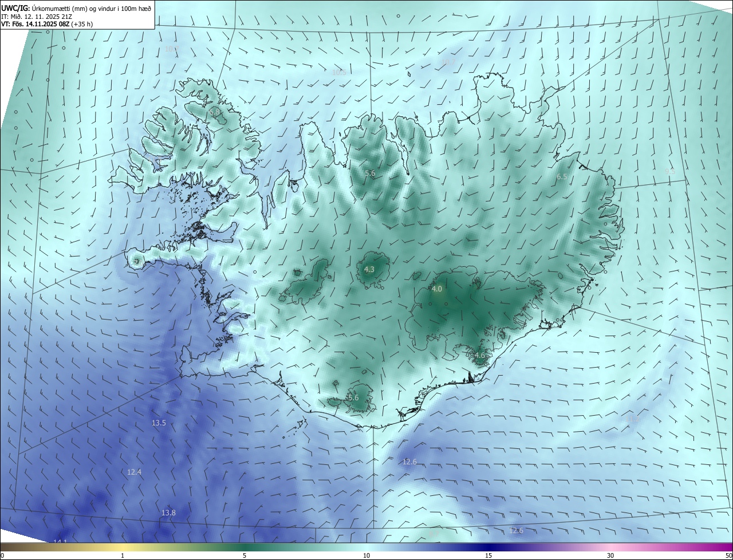Screen dimensions: 733x560
Task: Click the '0' tick on the colour scale
Action: tap(2, 555)
